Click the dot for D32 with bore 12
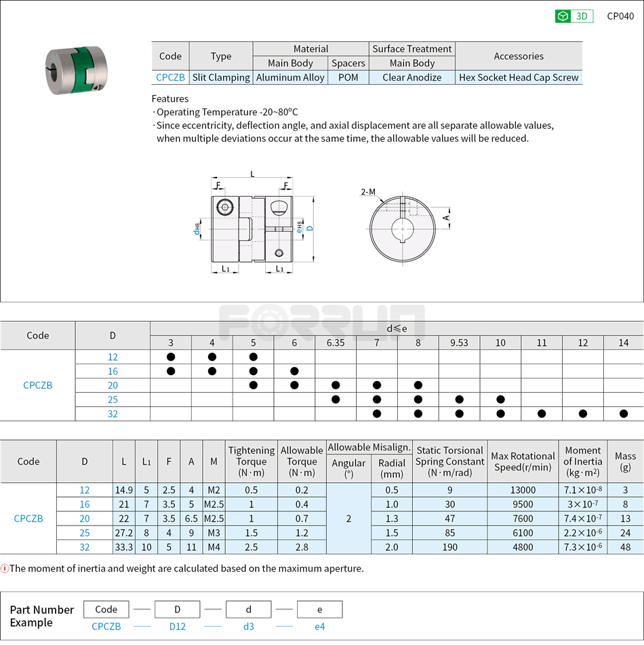Screen dimensions: 644x645 pyautogui.click(x=583, y=414)
